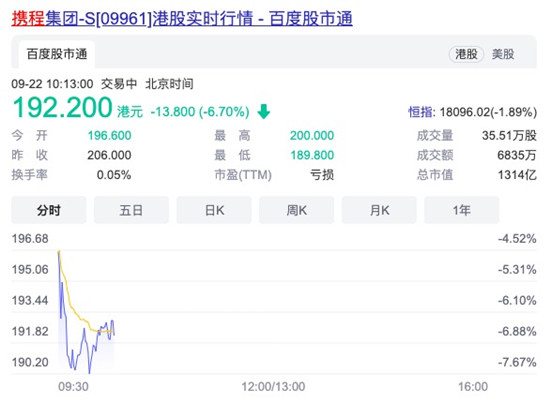Image resolution: width=550 pixels, height=402 pixels.
Task: Select the 百度股市通 tab
Action: (57, 54)
